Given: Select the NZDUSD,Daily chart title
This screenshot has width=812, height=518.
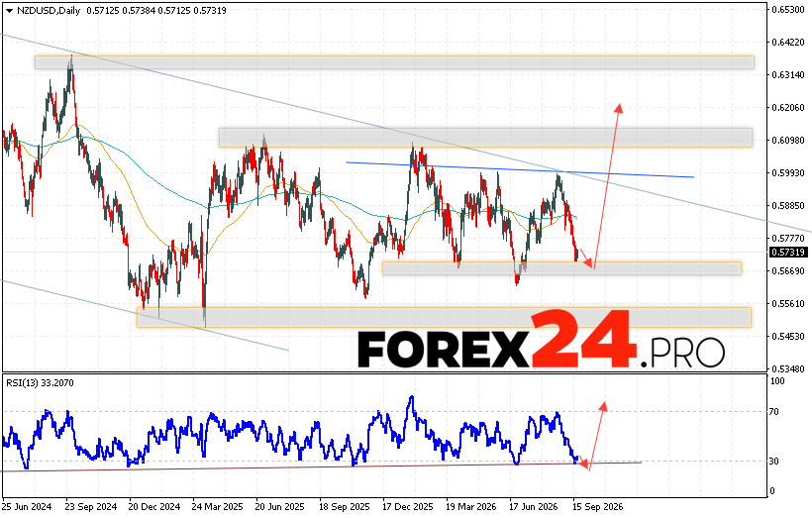Looking at the screenshot, I should tap(49, 10).
